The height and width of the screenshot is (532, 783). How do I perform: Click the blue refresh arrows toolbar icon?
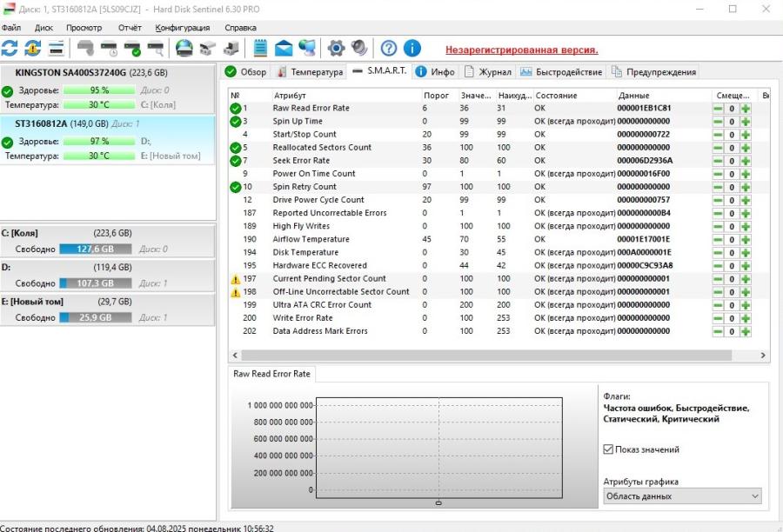click(10, 48)
